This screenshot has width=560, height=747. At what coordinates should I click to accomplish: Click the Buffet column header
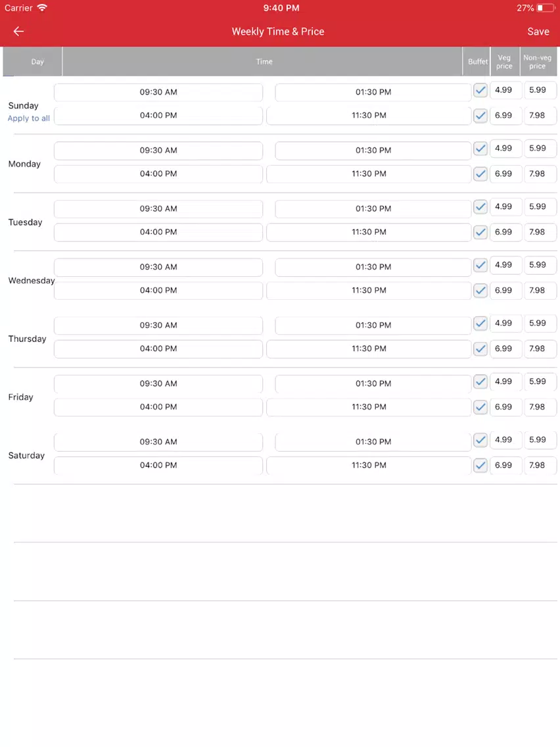[x=477, y=61]
